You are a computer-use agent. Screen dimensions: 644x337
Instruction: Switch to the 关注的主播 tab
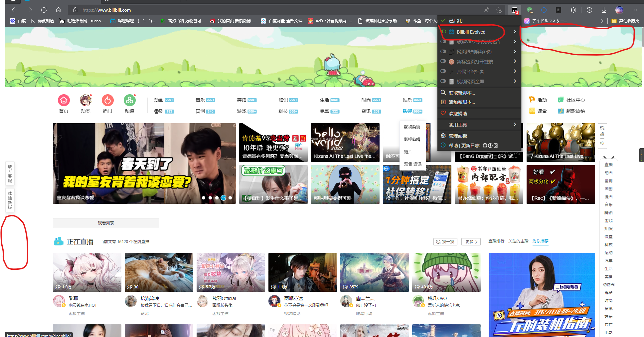518,241
